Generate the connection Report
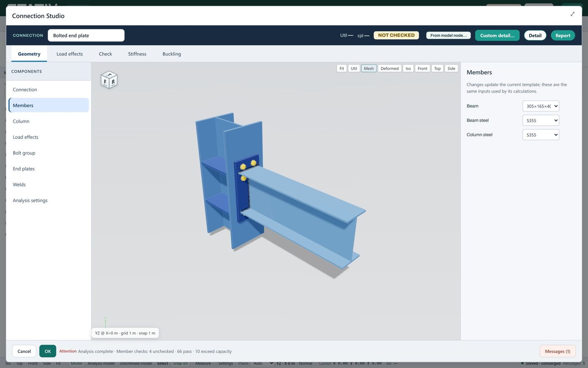588x368 pixels. pos(563,35)
